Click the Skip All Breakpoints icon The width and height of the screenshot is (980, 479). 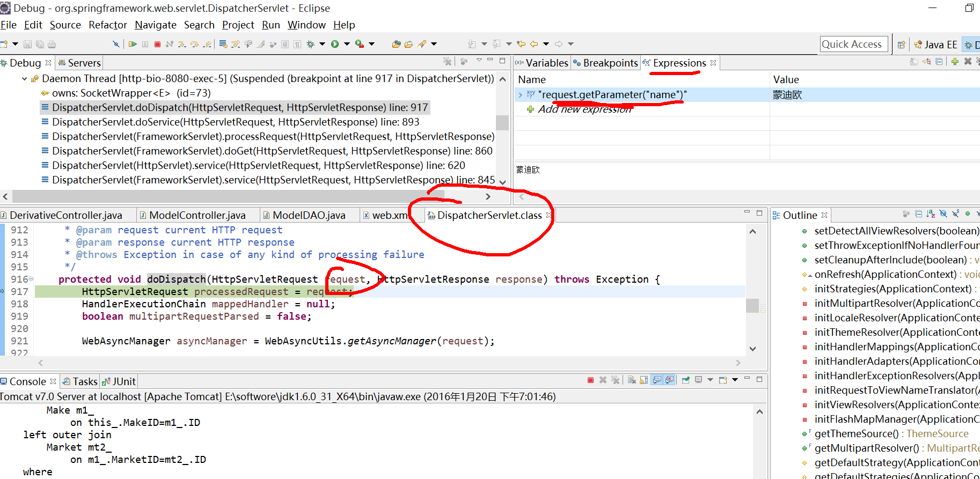(116, 44)
